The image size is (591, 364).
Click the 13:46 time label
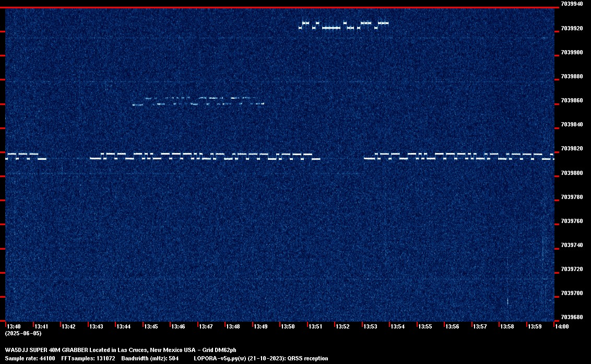(x=178, y=326)
